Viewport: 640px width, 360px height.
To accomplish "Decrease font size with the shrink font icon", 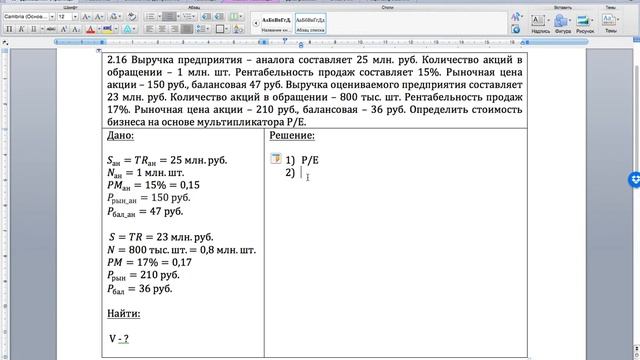I will tap(99, 17).
